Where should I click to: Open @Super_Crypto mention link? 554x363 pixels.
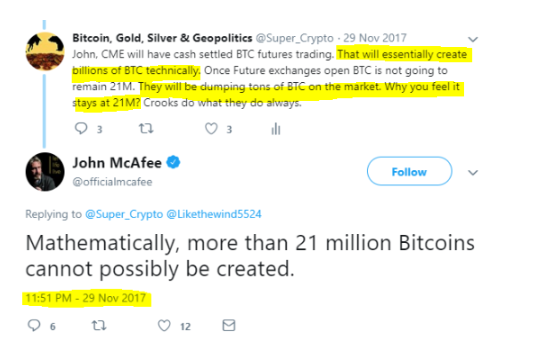click(124, 214)
